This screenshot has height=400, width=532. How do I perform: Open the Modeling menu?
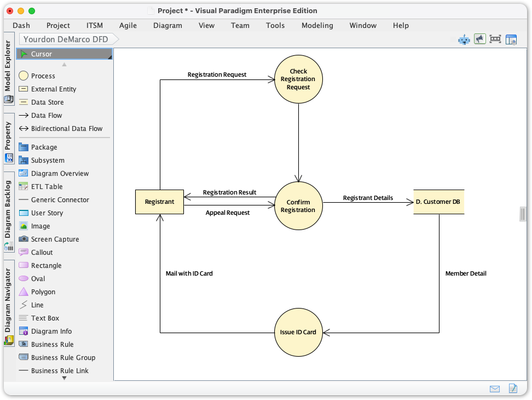(317, 25)
